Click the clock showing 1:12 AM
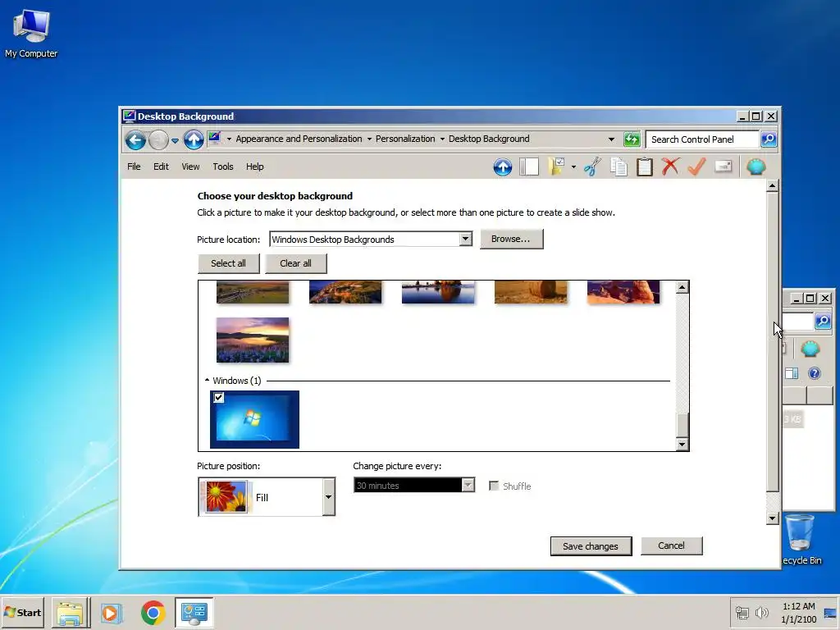 click(x=798, y=606)
